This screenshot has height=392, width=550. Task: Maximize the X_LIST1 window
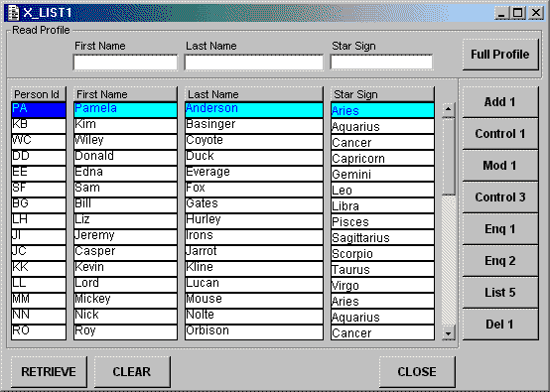pos(518,13)
